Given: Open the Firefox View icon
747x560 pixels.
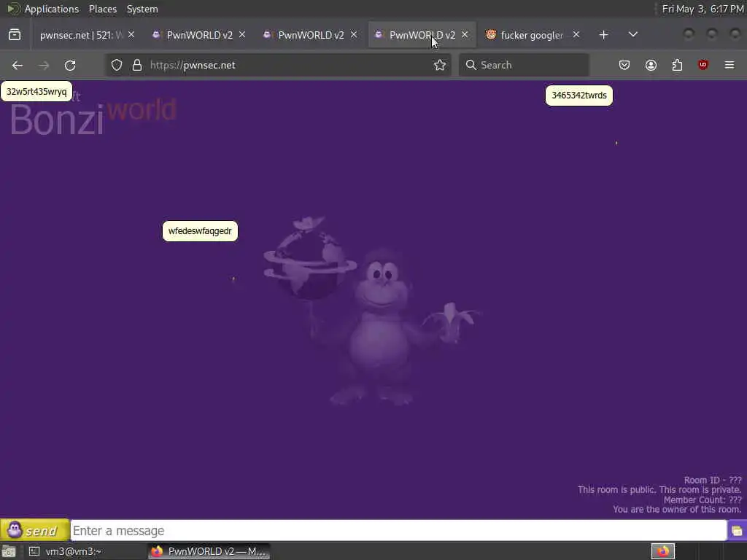Looking at the screenshot, I should click(x=15, y=35).
